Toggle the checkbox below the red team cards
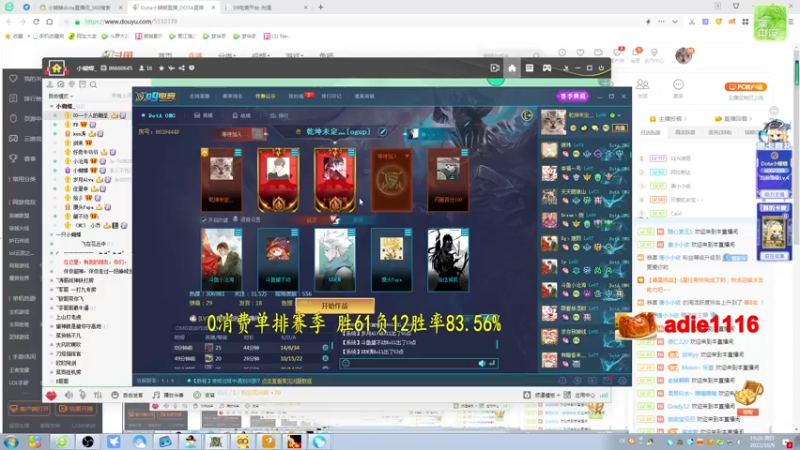This screenshot has width=800, height=450. tap(204, 220)
